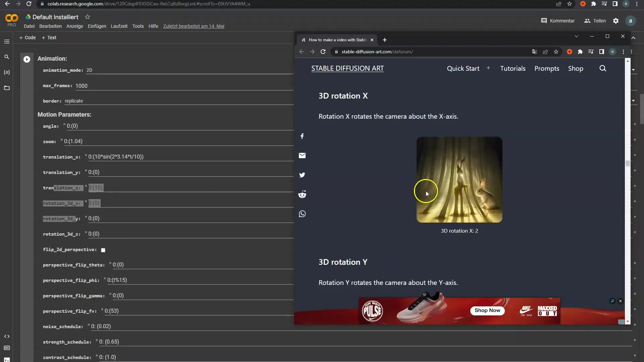Star the Default Installiert notebook
Screen dimensions: 644x362
pyautogui.click(x=88, y=17)
